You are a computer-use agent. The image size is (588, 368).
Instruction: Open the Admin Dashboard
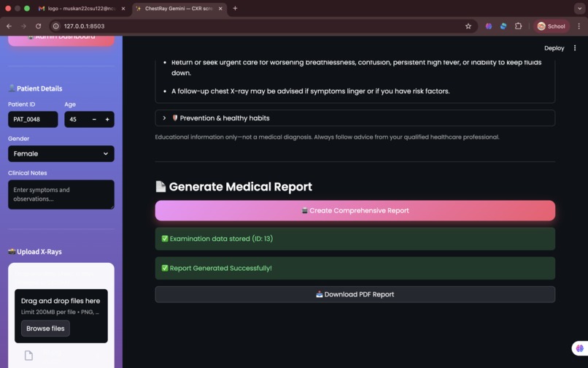click(x=61, y=39)
